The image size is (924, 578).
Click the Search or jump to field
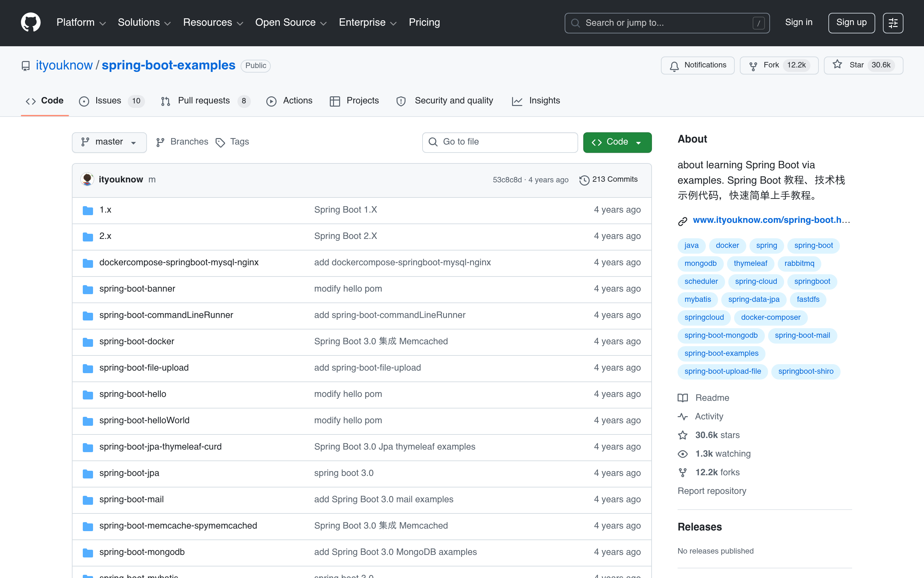point(667,23)
